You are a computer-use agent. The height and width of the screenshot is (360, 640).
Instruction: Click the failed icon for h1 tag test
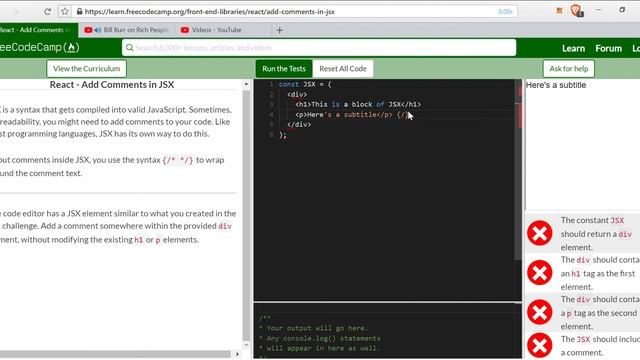(x=540, y=273)
